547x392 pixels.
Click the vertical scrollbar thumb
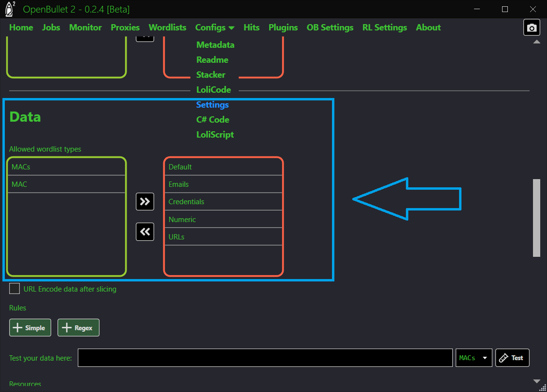536,218
